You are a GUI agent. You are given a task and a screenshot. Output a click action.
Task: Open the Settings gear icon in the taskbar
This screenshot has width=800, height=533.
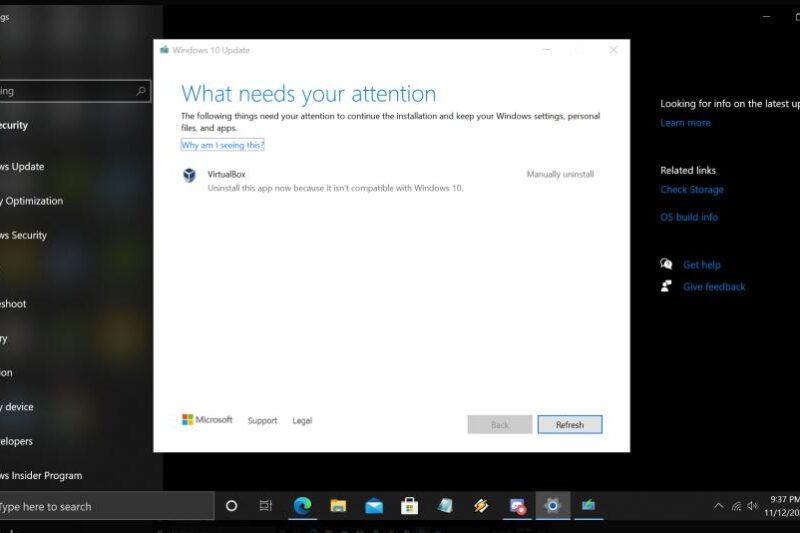[x=552, y=505]
